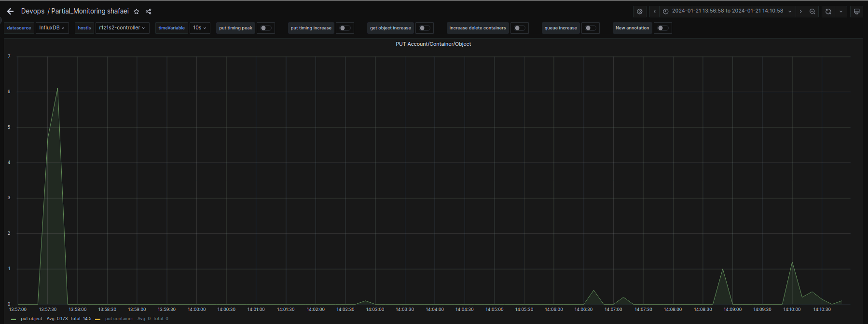868x324 pixels.
Task: Open the PUT Account/Container/Object panel title menu
Action: tap(433, 44)
